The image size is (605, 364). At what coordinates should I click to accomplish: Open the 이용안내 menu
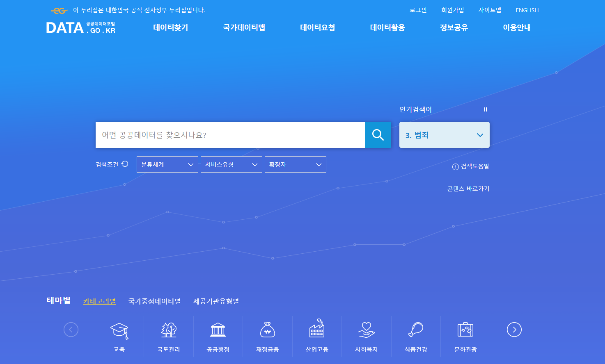pyautogui.click(x=517, y=27)
